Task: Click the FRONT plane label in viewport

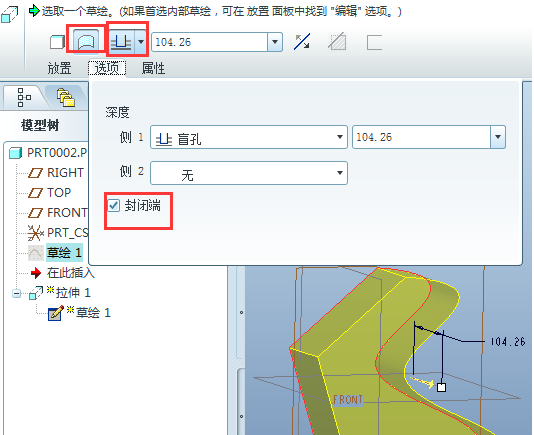Action: [348, 400]
